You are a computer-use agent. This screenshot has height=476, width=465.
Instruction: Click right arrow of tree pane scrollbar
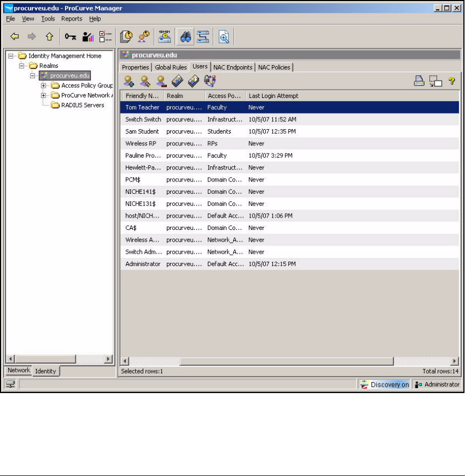(x=108, y=359)
